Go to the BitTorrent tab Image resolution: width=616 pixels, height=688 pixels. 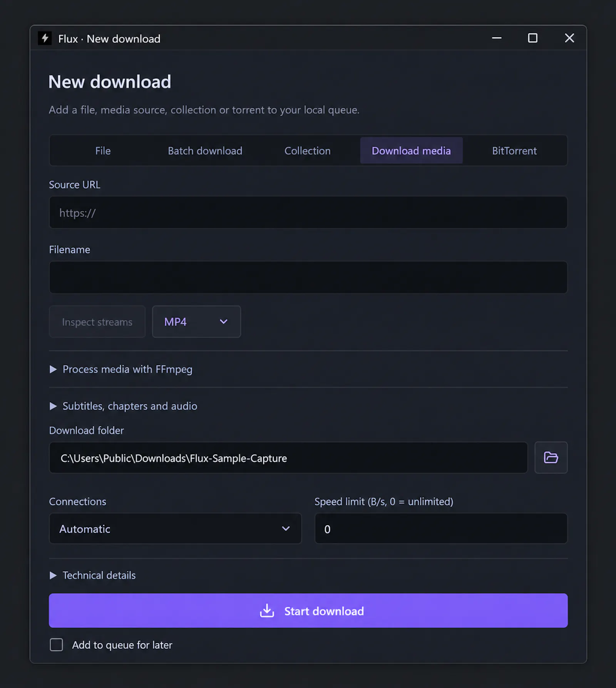click(514, 151)
